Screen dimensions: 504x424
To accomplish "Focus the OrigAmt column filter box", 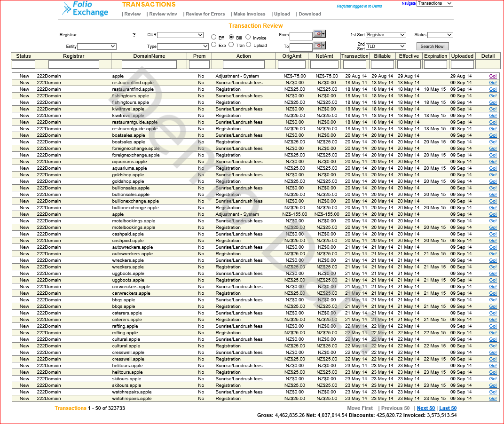I will click(292, 64).
